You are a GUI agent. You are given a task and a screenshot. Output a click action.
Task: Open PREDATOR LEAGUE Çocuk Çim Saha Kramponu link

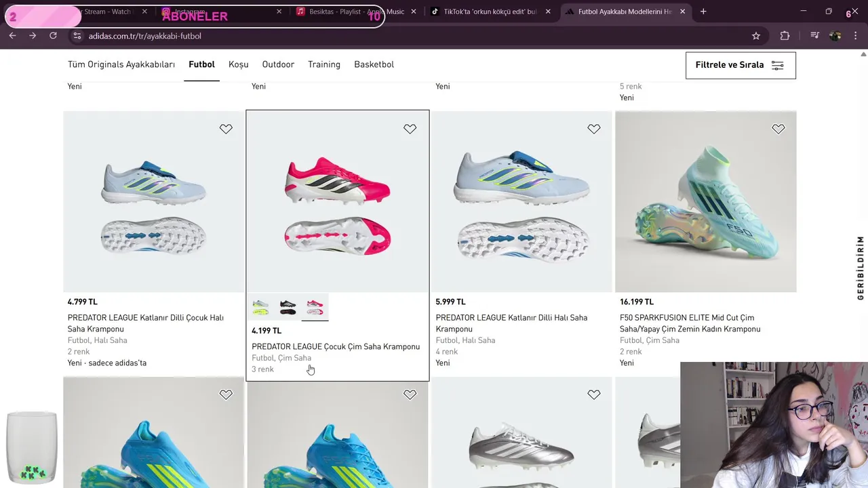click(x=336, y=346)
